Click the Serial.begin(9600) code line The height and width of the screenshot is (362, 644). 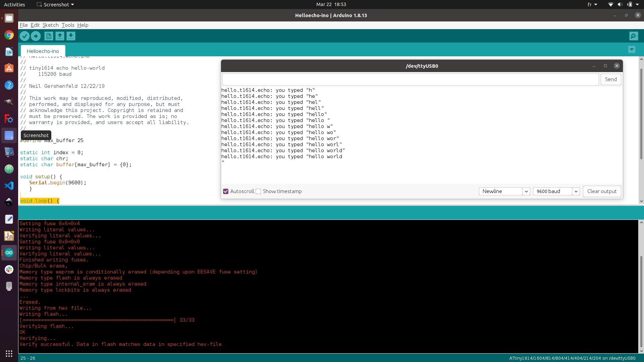58,183
